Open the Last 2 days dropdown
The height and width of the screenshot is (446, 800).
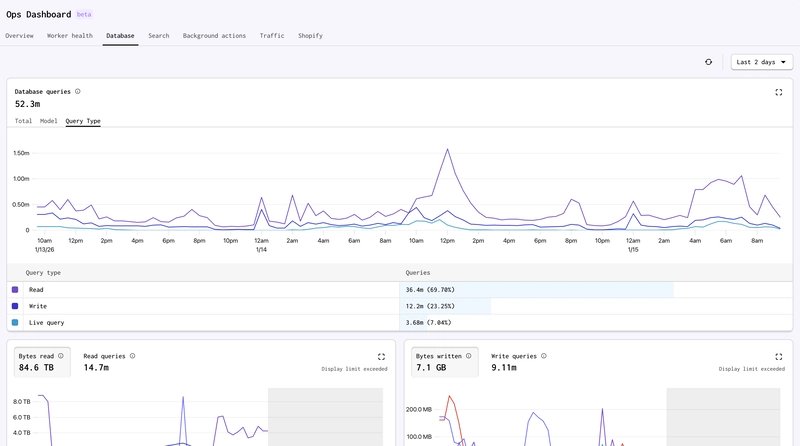pos(761,62)
